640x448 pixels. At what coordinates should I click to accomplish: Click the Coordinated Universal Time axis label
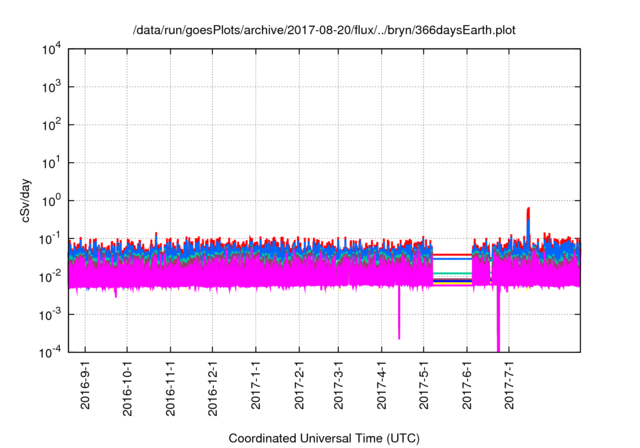324,438
